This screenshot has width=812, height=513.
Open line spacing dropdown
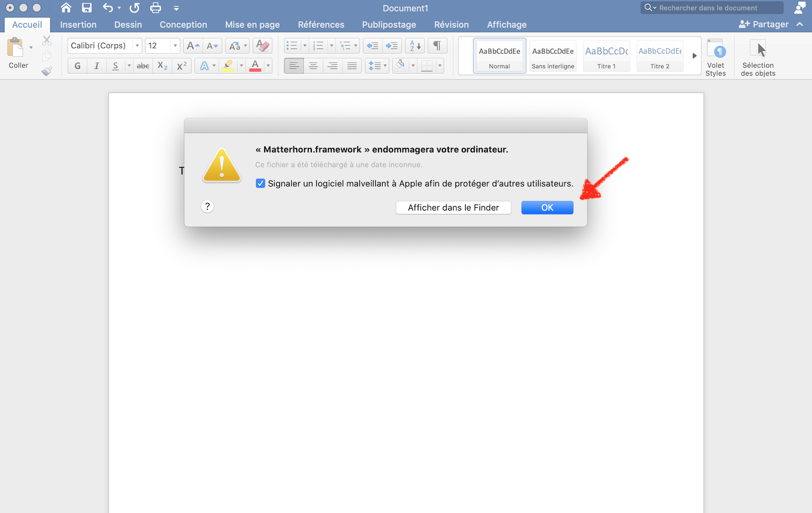pos(377,66)
